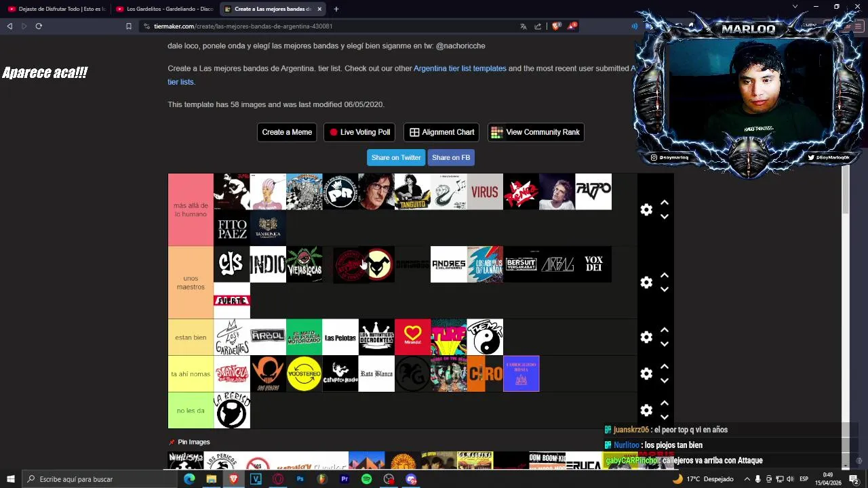Screen dimensions: 868x488
Task: Open 'Argentina tier list templates' link
Action: pyautogui.click(x=460, y=68)
